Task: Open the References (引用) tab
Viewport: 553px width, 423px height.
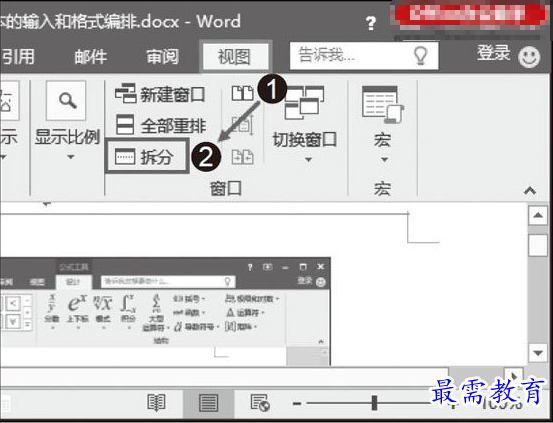Action: (18, 56)
